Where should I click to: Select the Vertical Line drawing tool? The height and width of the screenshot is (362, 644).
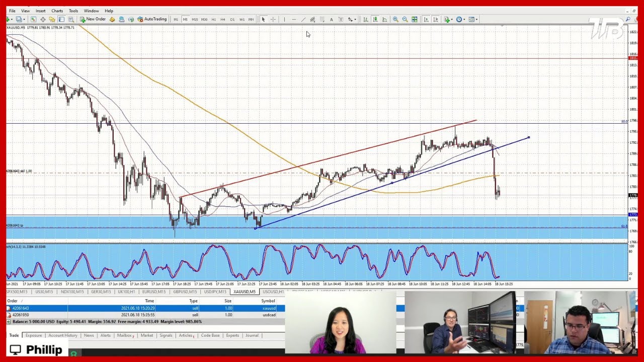(284, 19)
